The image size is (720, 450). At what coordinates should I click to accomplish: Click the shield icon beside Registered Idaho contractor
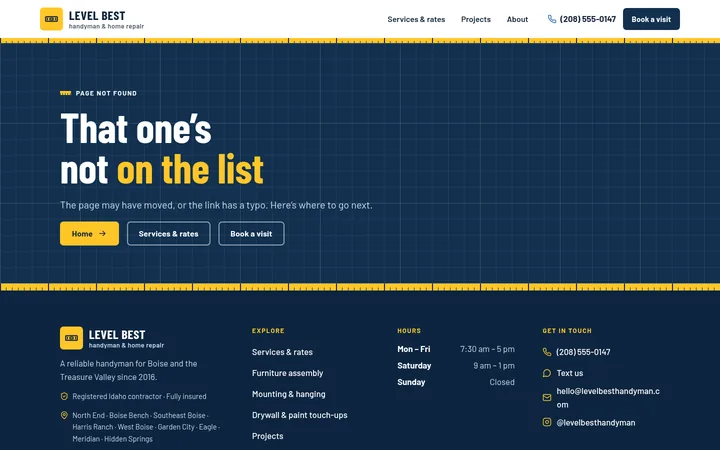click(64, 396)
